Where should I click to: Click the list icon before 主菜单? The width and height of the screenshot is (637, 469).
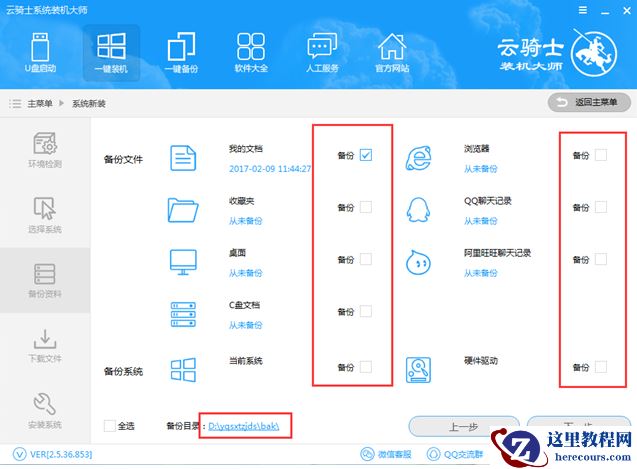tap(15, 103)
